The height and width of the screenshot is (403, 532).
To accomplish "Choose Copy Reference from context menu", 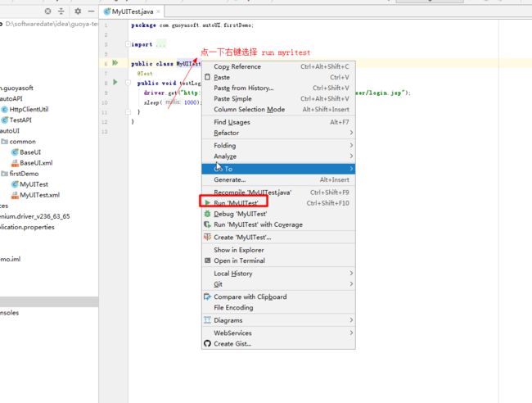I will pyautogui.click(x=278, y=66).
